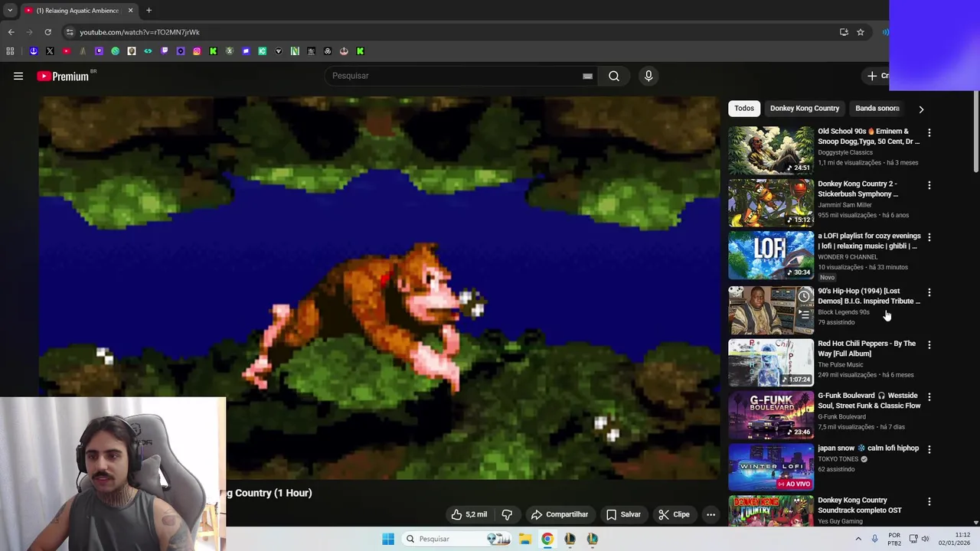Image resolution: width=980 pixels, height=551 pixels.
Task: Switch to Chrome in the taskbar
Action: [x=547, y=539]
